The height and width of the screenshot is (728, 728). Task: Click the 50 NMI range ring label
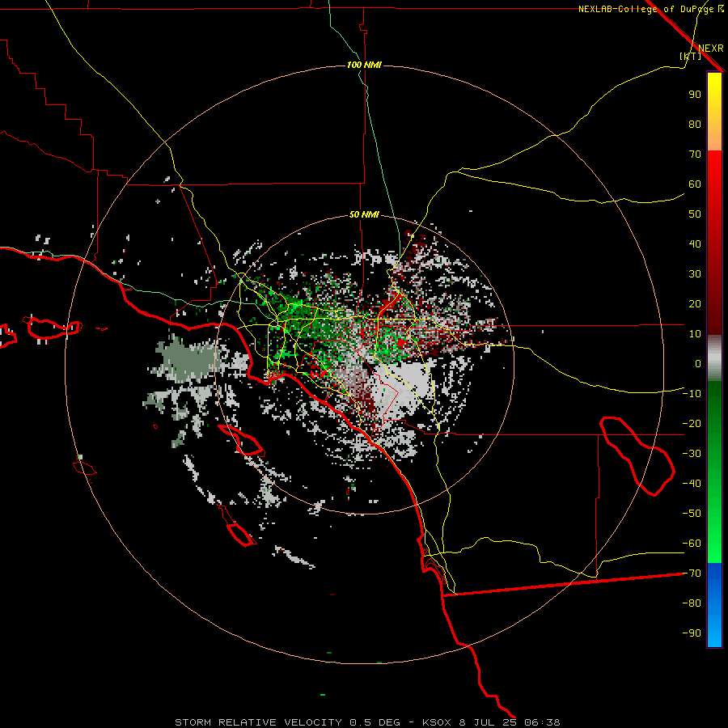[x=364, y=214]
